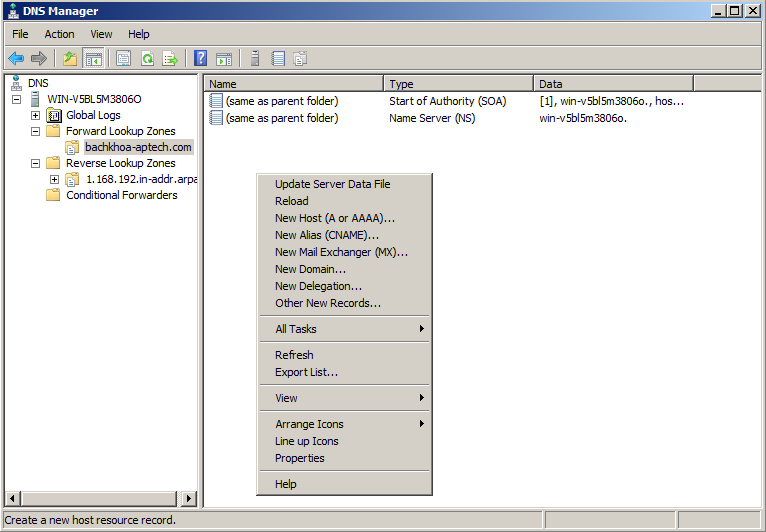The width and height of the screenshot is (766, 532).
Task: Click the Up One Level folder icon
Action: [70, 59]
